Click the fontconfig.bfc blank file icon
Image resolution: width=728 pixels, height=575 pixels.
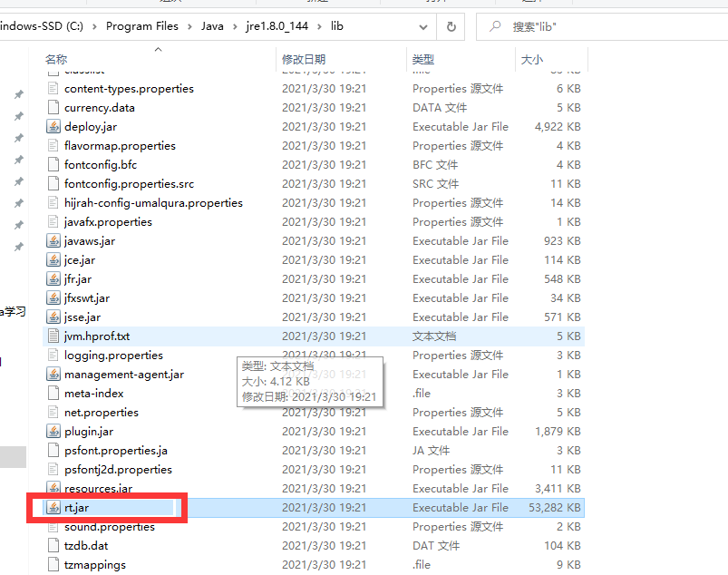click(x=53, y=165)
